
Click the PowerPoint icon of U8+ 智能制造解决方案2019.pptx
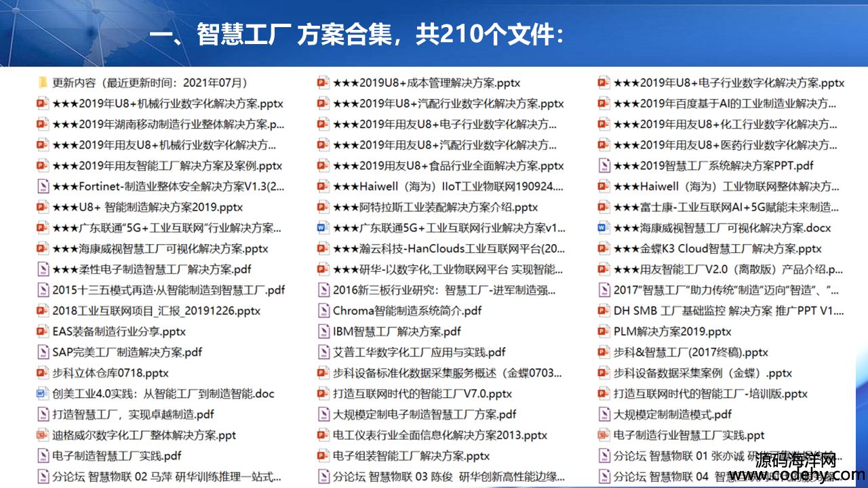click(x=43, y=207)
